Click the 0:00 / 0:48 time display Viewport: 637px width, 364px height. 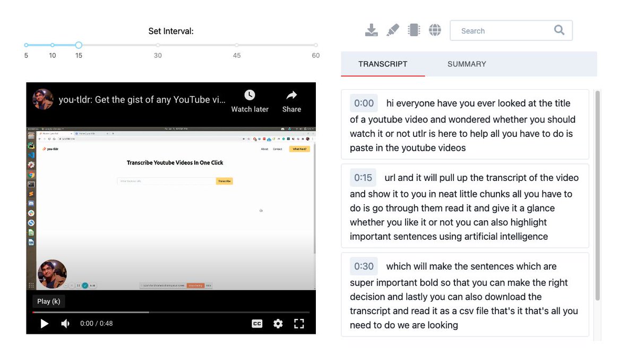pos(97,323)
